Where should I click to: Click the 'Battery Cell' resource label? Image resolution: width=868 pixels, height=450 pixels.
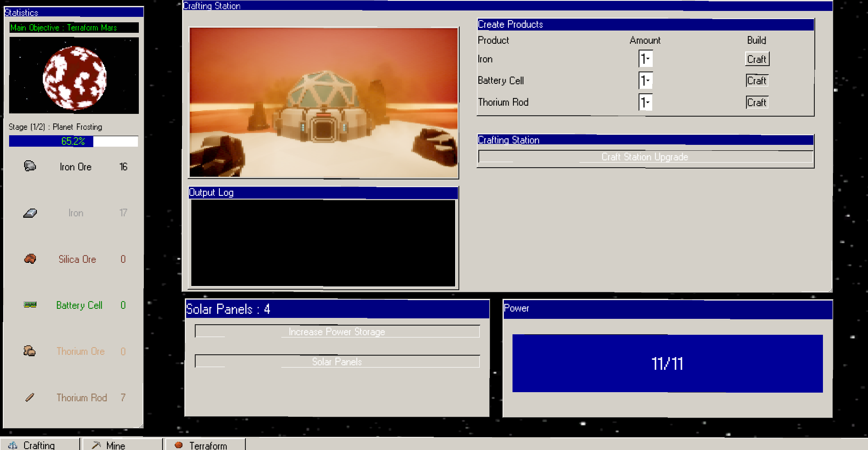pos(79,305)
